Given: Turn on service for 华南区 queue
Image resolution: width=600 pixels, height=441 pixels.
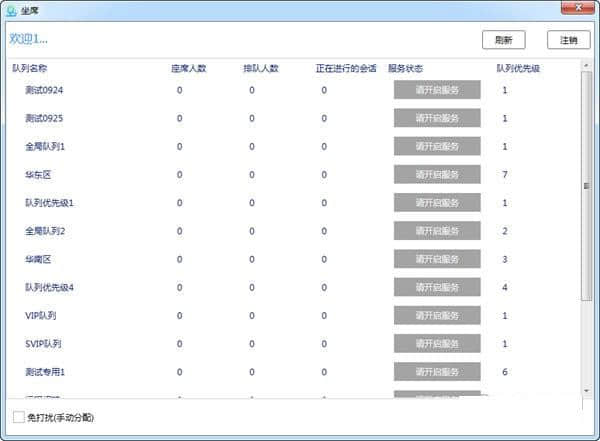Looking at the screenshot, I should point(437,259).
